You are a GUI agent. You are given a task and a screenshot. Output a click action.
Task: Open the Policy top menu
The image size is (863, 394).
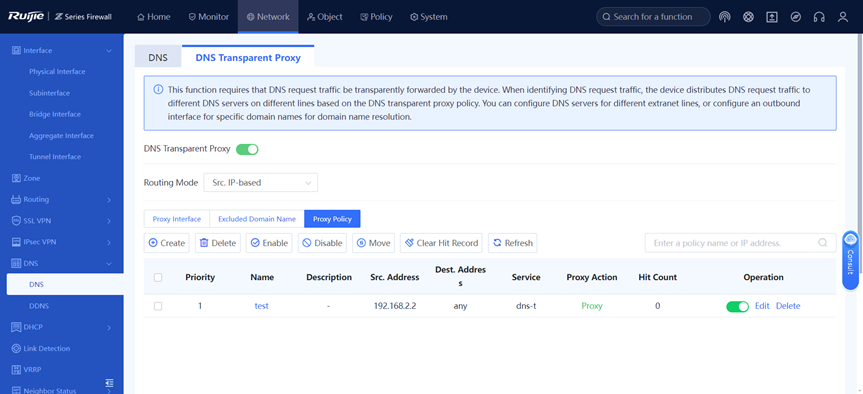click(376, 17)
